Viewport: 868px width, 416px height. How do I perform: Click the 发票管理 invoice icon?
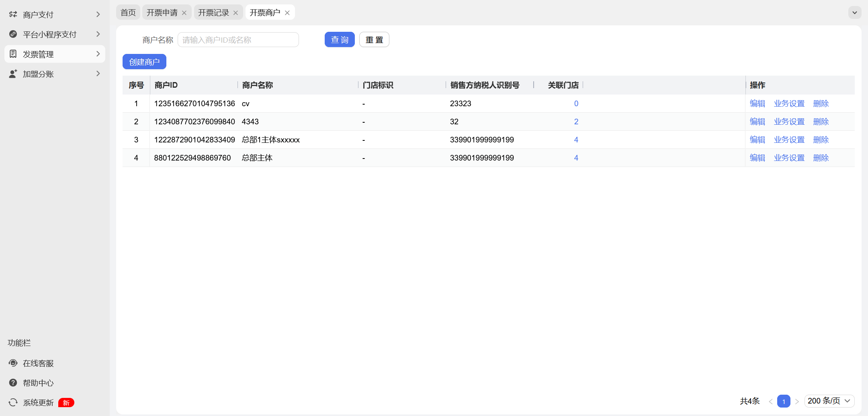coord(13,54)
